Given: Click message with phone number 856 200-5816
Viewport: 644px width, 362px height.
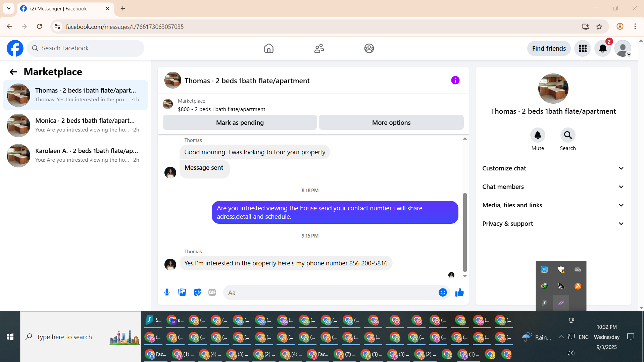Looking at the screenshot, I should (286, 263).
